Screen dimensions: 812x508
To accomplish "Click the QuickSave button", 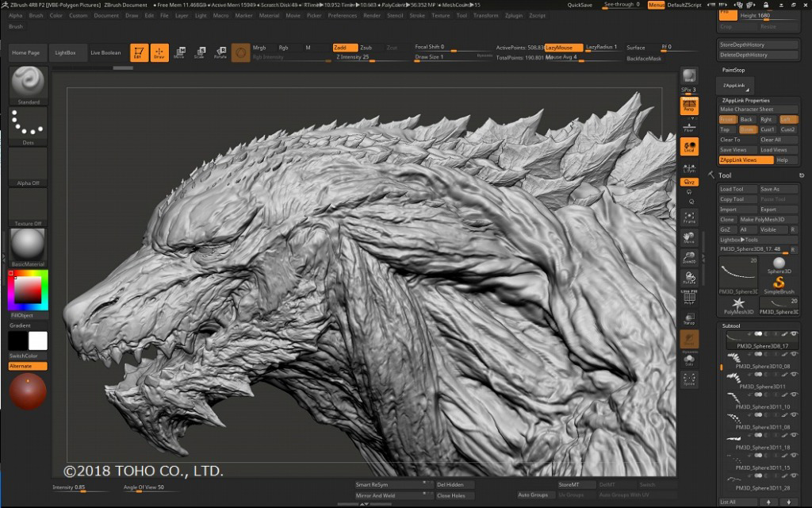I will coord(580,5).
